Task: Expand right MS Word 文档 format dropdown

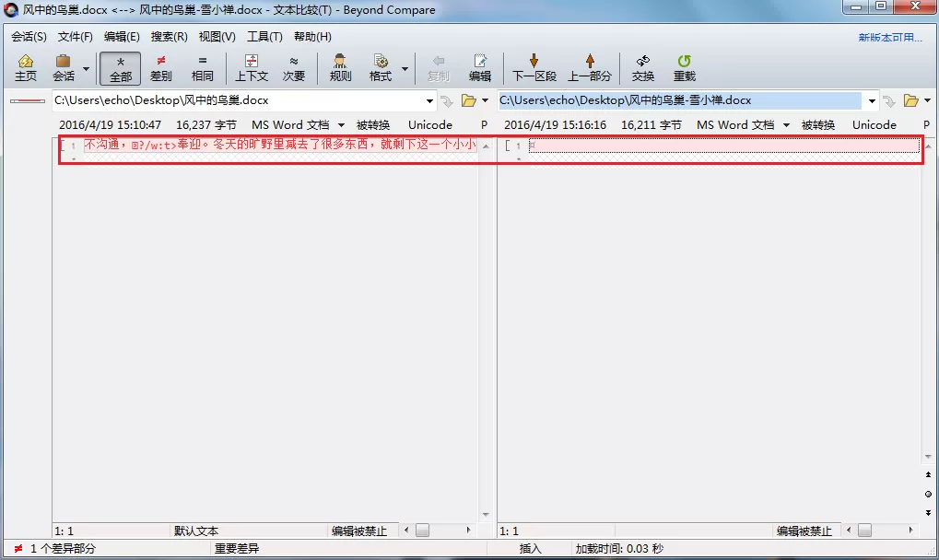Action: (x=786, y=125)
